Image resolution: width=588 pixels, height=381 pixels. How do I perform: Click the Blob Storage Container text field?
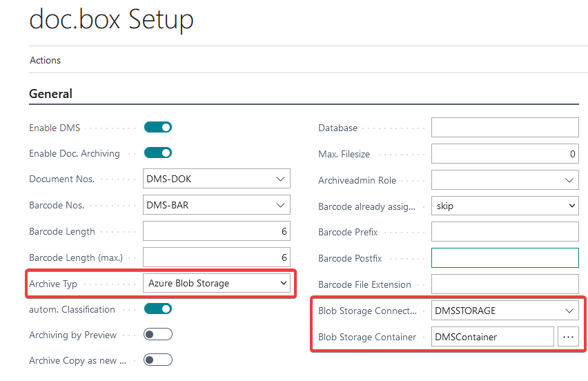[492, 337]
